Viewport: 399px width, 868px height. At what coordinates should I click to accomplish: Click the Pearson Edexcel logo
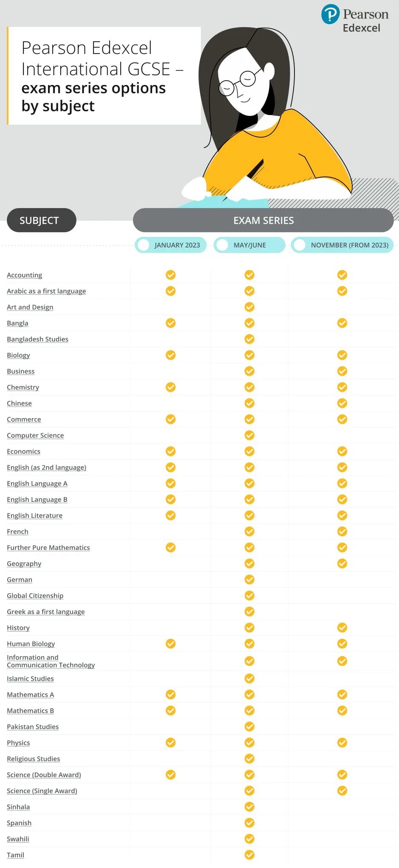[x=355, y=19]
